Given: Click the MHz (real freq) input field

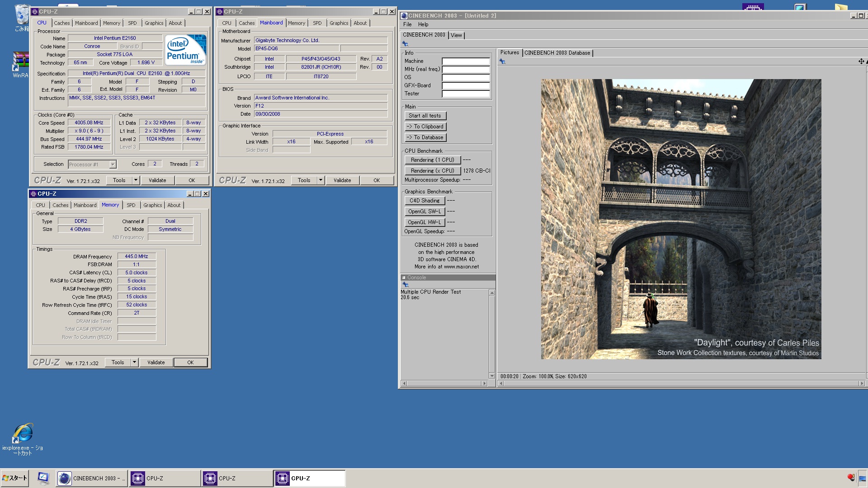Looking at the screenshot, I should [466, 70].
